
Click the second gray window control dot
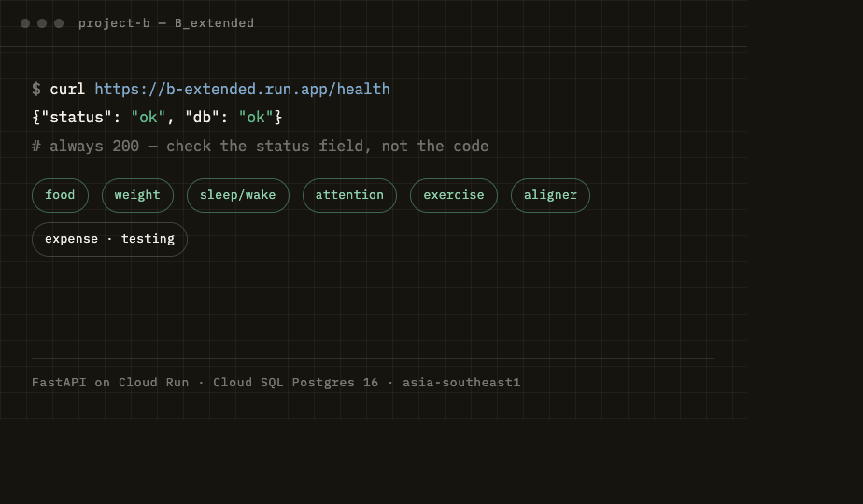click(42, 23)
